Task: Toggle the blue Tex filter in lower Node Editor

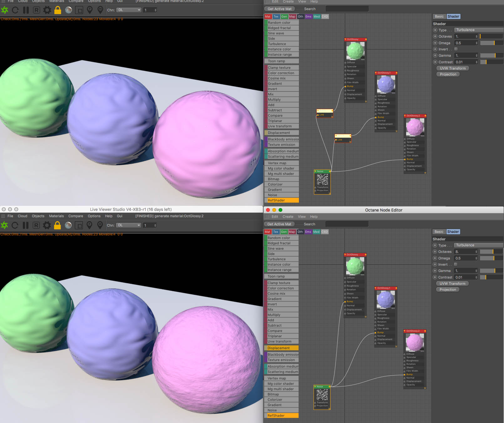Action: [x=275, y=232]
